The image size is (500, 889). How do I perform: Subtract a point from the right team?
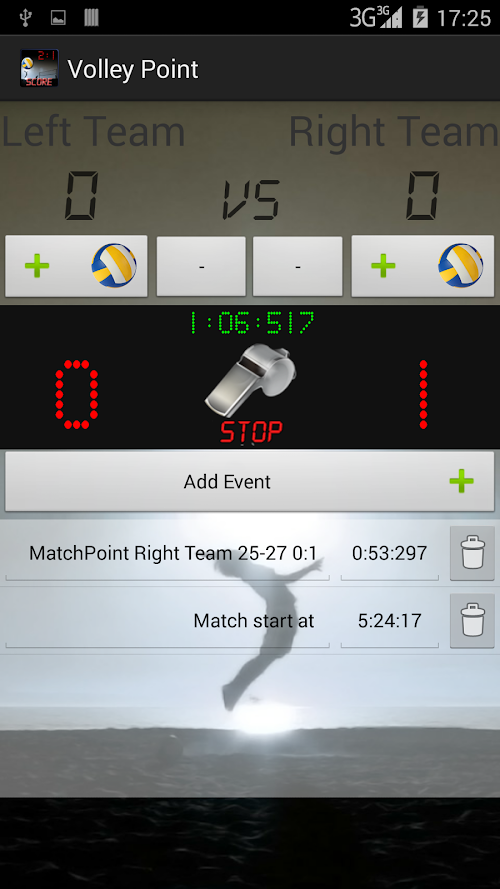298,266
